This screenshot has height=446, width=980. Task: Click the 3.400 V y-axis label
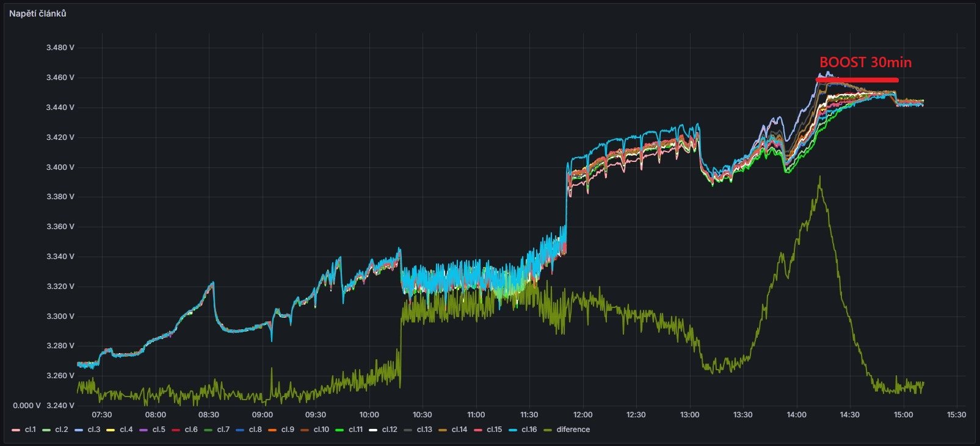60,167
